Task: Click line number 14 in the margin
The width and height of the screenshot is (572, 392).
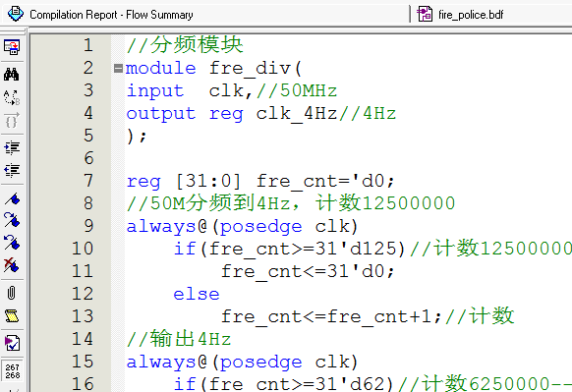Action: point(83,339)
